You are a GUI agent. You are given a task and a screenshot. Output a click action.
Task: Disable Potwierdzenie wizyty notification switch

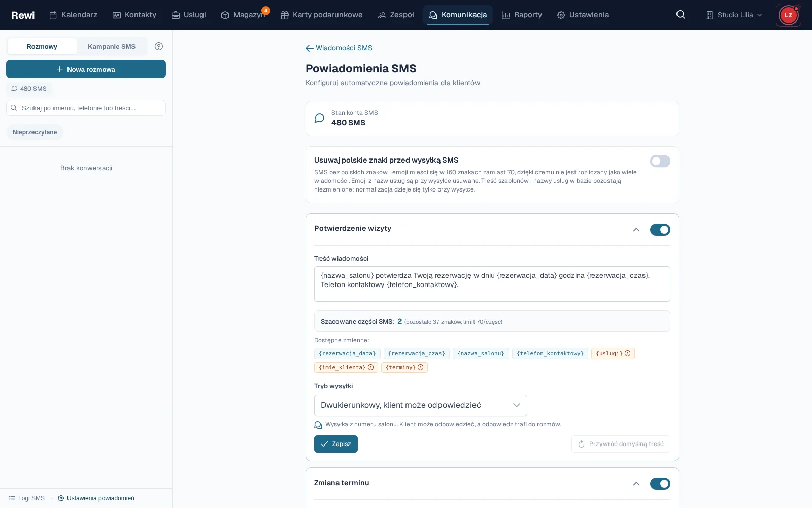pos(660,230)
